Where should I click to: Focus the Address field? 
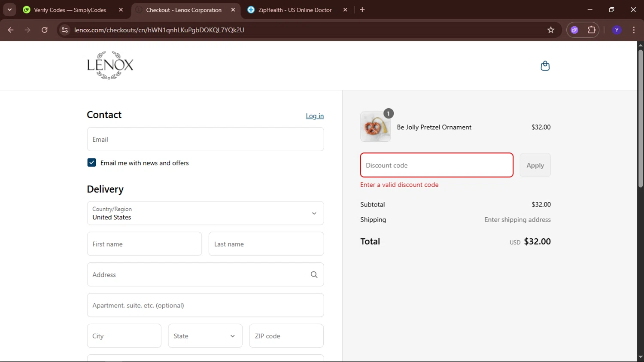coord(205,275)
